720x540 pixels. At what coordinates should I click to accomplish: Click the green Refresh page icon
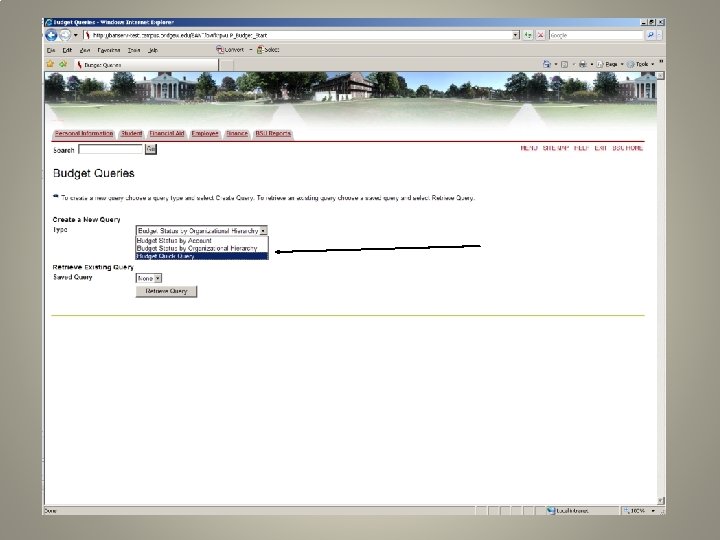pyautogui.click(x=528, y=35)
